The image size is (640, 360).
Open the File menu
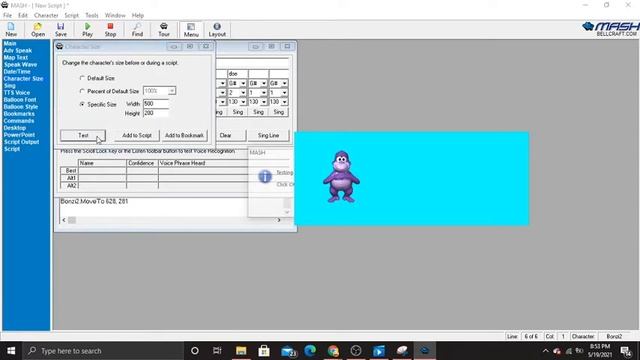(7, 15)
